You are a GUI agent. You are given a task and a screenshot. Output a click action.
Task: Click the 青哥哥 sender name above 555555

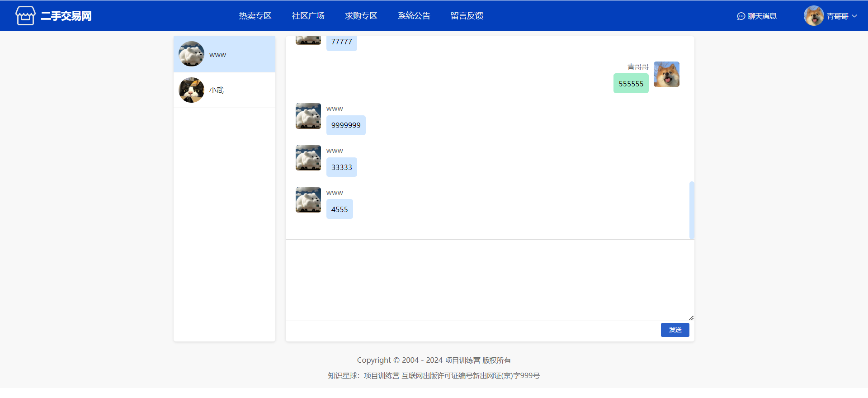click(638, 67)
